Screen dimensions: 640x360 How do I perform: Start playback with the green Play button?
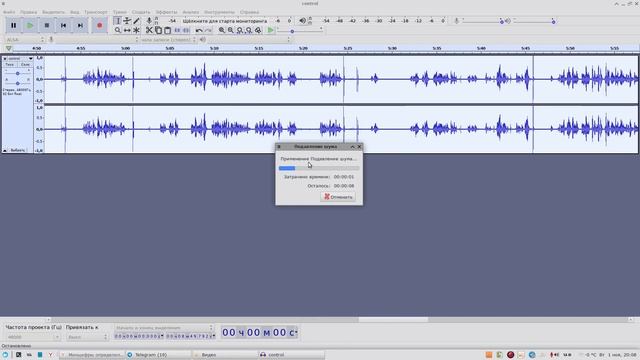(30, 25)
